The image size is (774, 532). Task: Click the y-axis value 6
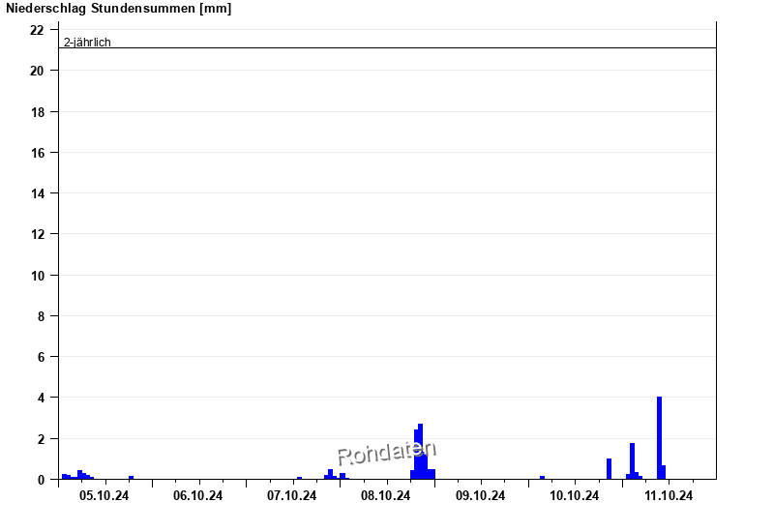(40, 357)
